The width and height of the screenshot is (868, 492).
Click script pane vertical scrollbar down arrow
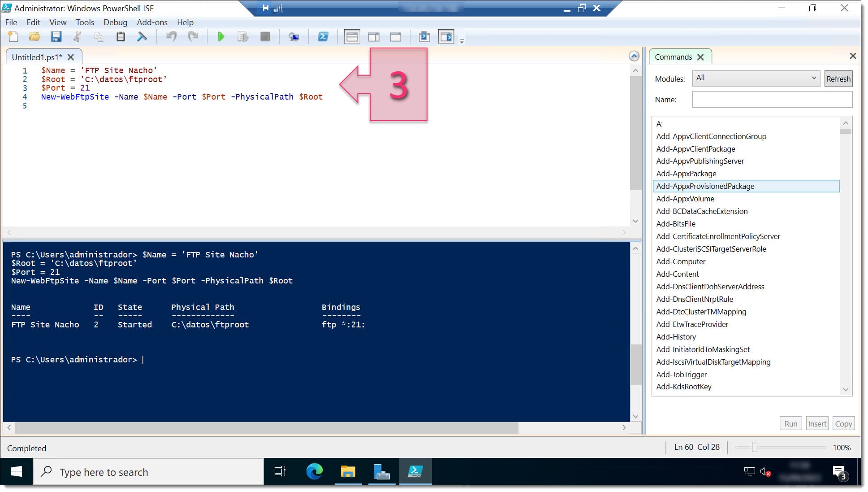[x=635, y=221]
